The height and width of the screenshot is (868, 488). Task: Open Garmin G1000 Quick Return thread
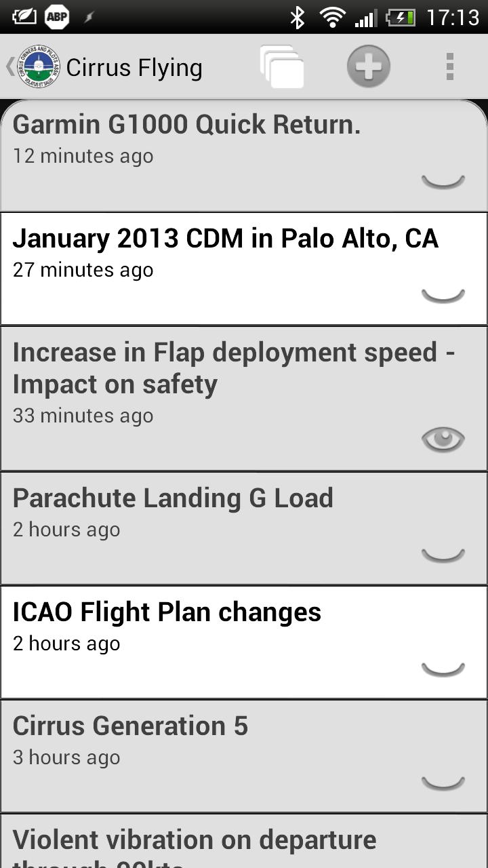(244, 155)
